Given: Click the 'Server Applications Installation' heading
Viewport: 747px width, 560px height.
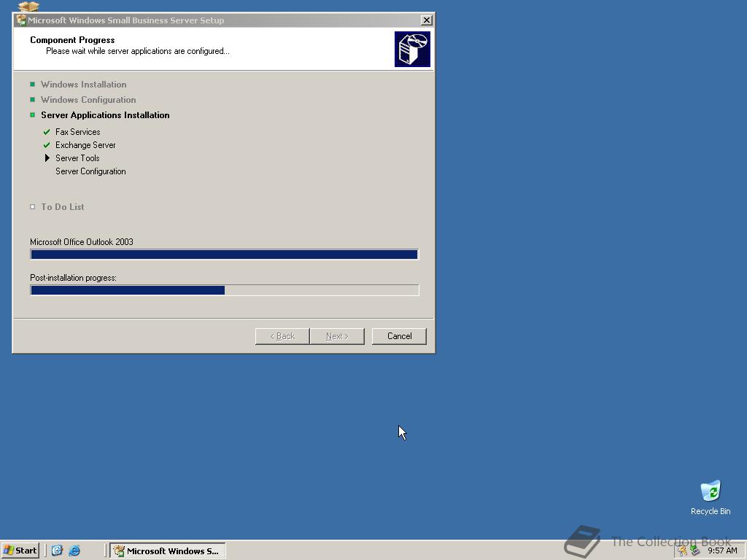Looking at the screenshot, I should click(105, 114).
